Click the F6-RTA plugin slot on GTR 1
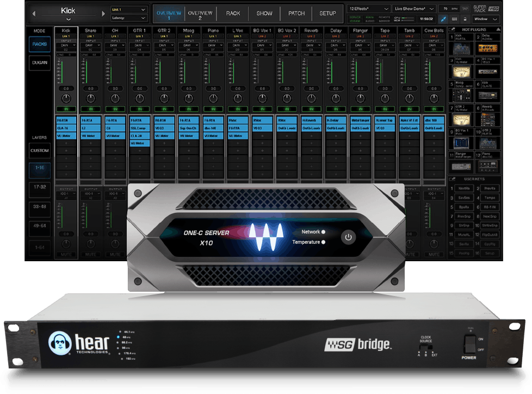 point(139,120)
